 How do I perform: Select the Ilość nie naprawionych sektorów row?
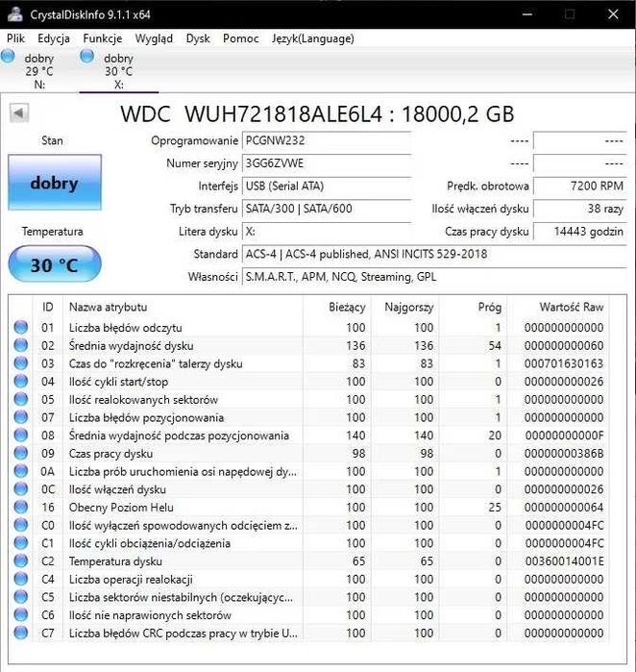click(308, 615)
